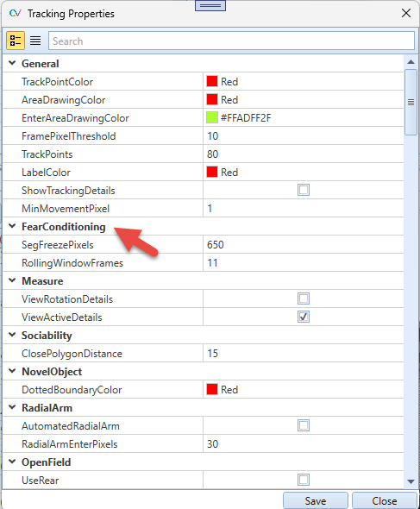This screenshot has height=509, width=420.
Task: Click the OpenField category heading text
Action: point(46,462)
